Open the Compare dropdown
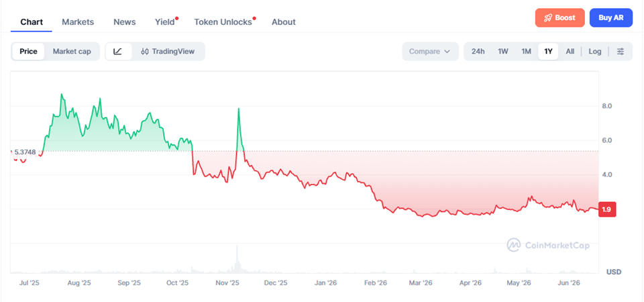Screen dimensions: 644x302 coord(430,52)
